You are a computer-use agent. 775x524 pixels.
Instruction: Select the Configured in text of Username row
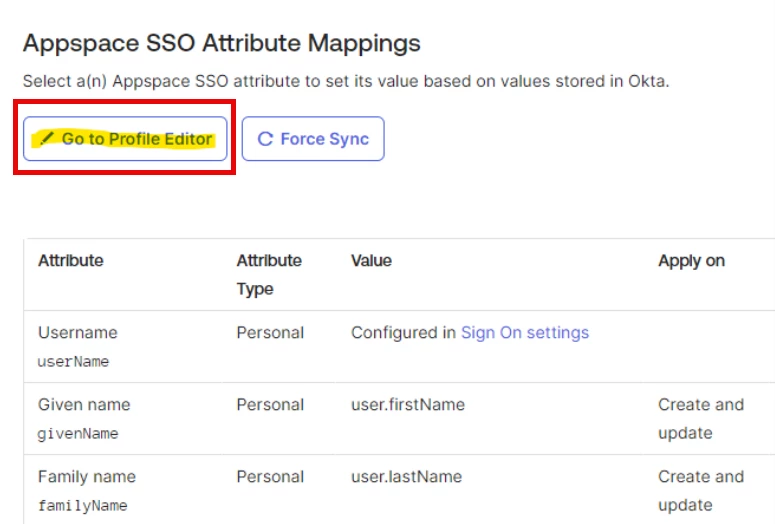tap(403, 333)
